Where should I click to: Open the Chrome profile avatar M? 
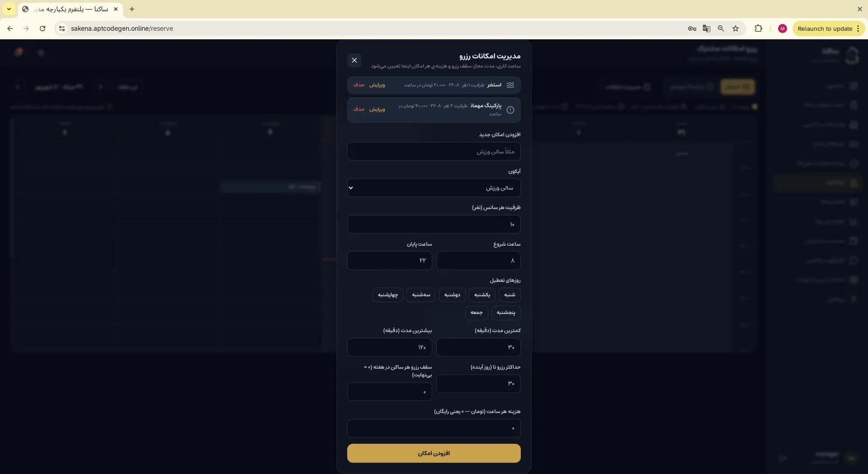783,28
